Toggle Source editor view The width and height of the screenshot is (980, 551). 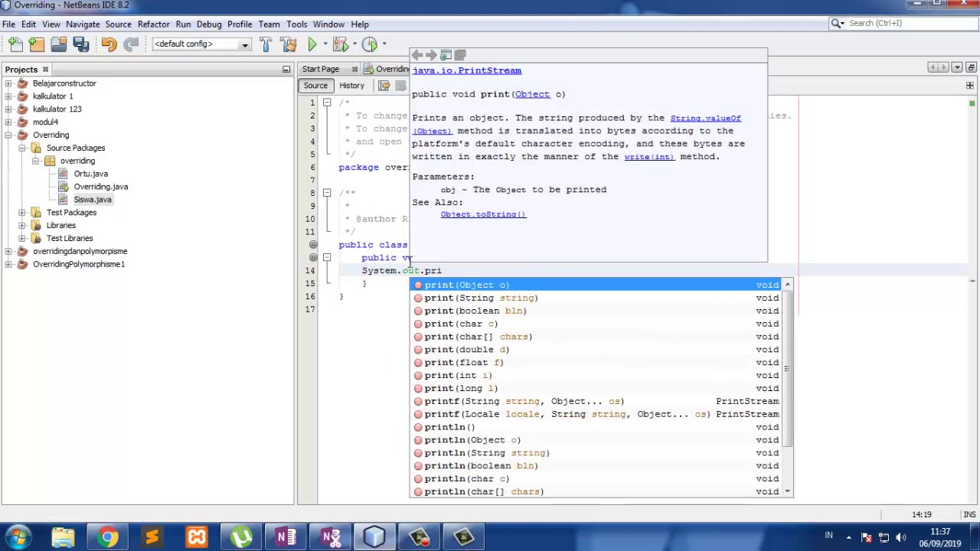[x=315, y=86]
